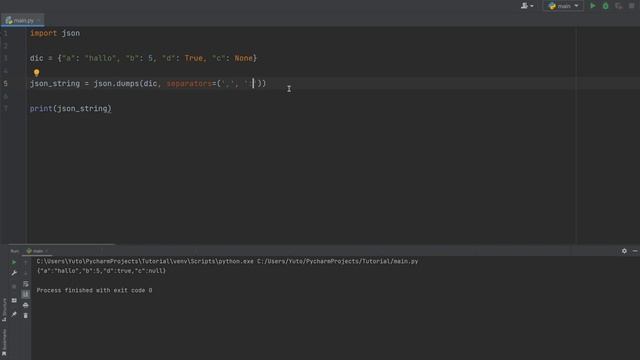Screen dimensions: 640x360
Task: Open the Structure tool window tab
Action: pos(4,309)
